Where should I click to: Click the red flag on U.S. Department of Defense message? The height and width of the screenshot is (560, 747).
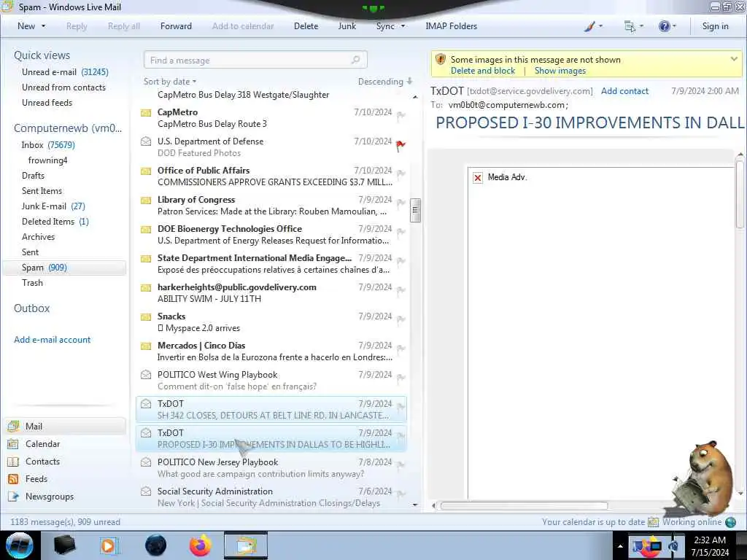400,146
